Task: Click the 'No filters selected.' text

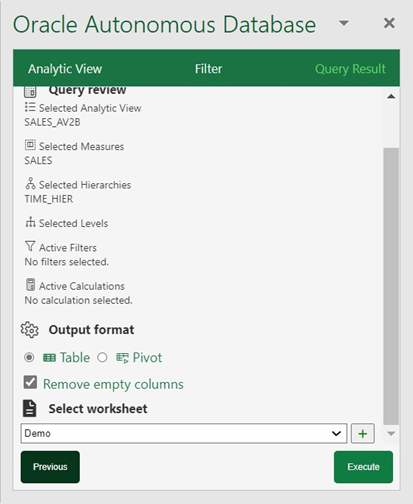Action: [x=67, y=262]
